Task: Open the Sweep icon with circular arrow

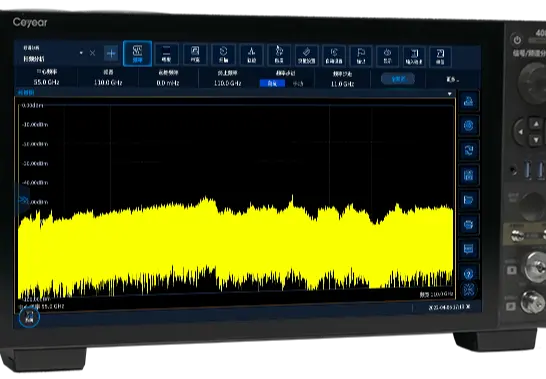Action: (223, 55)
